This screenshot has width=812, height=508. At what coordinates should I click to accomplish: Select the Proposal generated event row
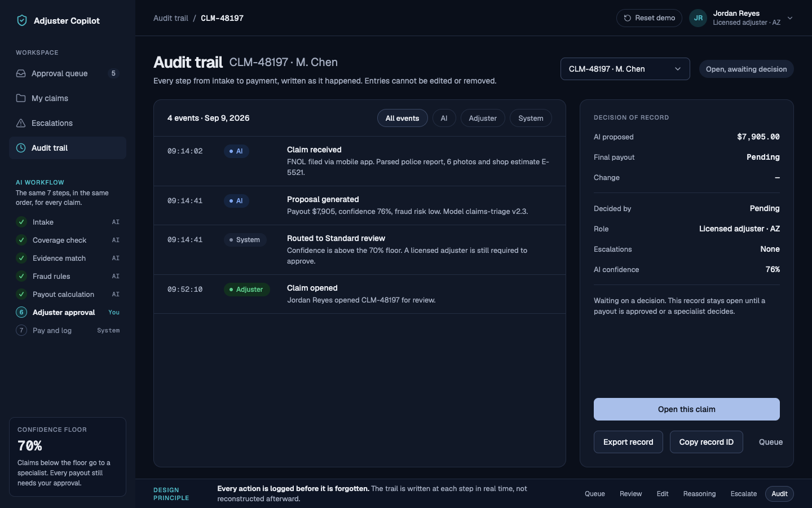[360, 205]
